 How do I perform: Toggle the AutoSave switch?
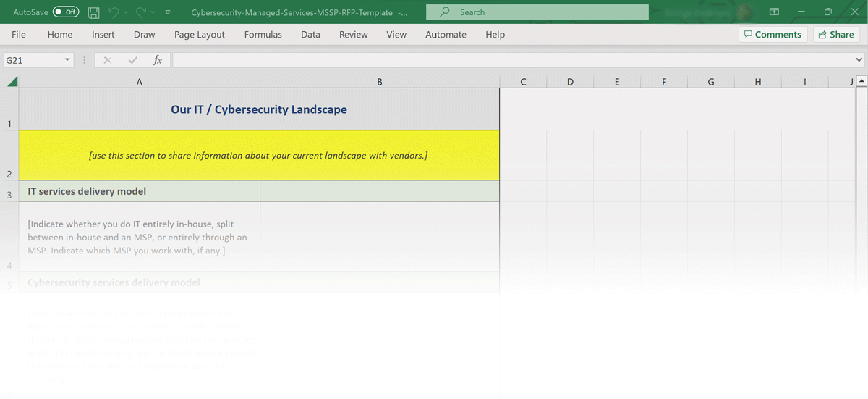[x=66, y=12]
